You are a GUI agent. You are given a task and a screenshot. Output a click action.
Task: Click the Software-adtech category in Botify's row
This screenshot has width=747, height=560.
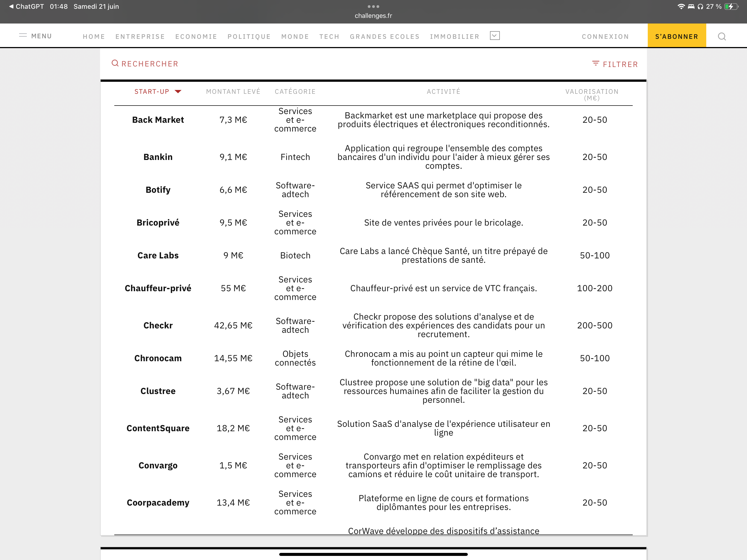[295, 190]
